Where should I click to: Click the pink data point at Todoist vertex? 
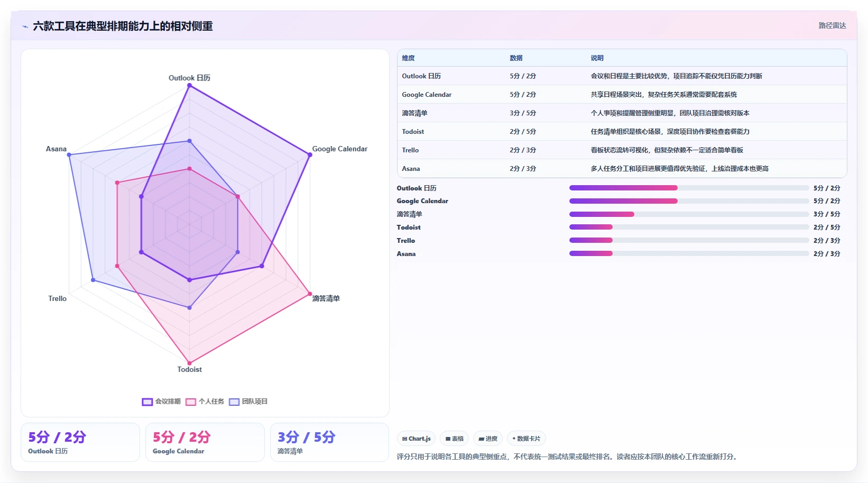tap(189, 363)
